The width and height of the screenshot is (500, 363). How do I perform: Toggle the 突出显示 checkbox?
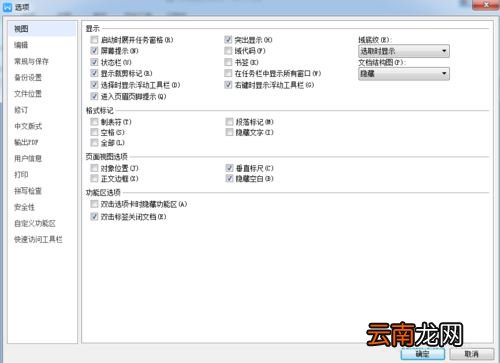tap(228, 40)
